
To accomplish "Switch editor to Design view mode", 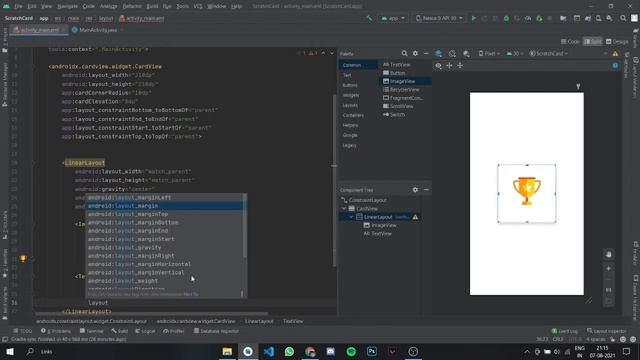I will 617,42.
